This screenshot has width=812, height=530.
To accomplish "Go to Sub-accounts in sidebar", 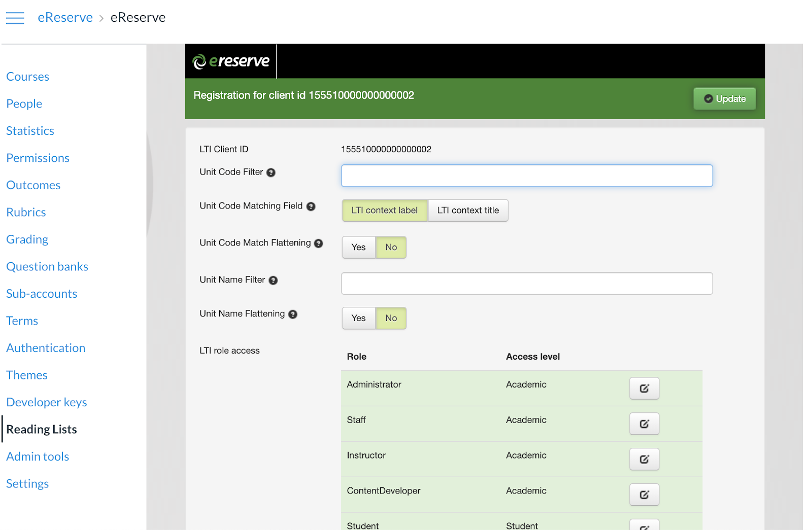I will 42,294.
